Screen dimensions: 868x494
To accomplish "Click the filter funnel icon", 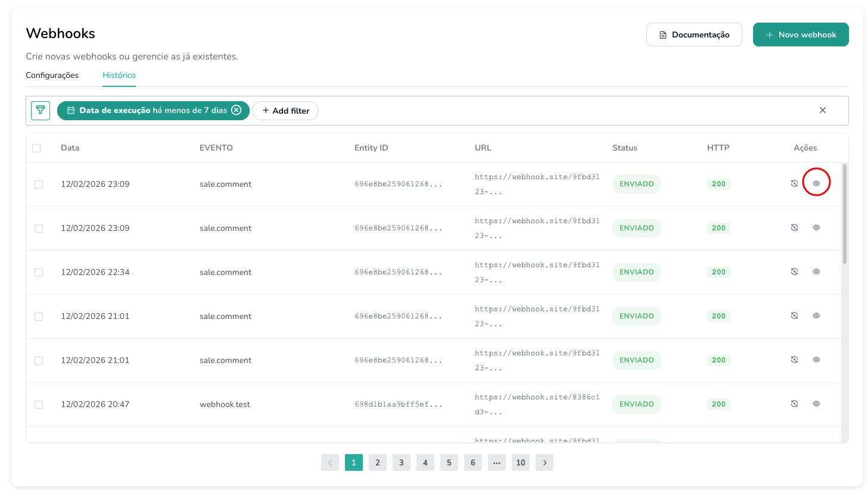I will pos(40,110).
